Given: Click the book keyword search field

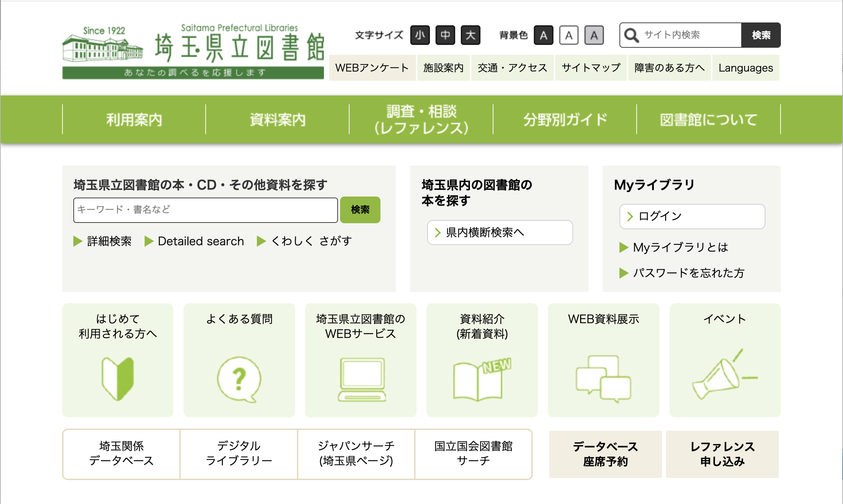Looking at the screenshot, I should click(205, 210).
